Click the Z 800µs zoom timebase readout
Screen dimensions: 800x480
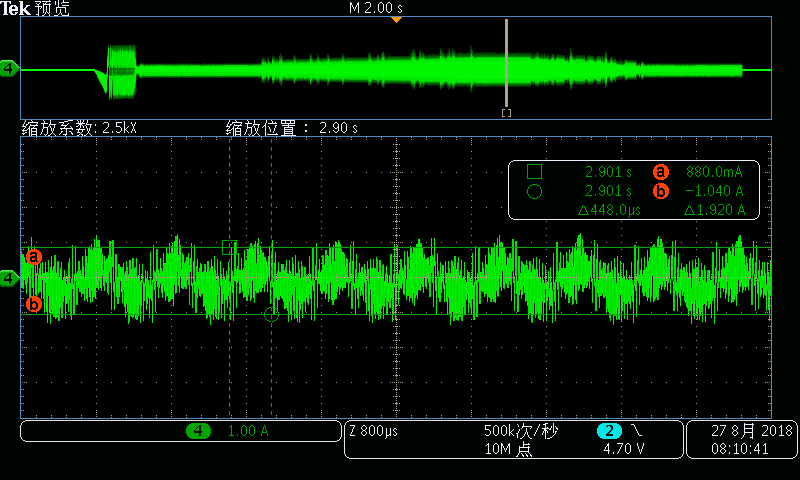(373, 431)
